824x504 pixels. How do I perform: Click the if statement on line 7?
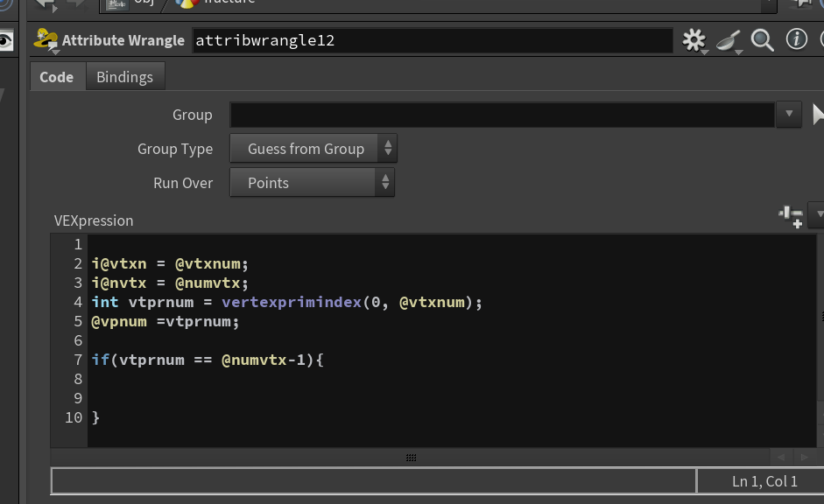pyautogui.click(x=208, y=360)
